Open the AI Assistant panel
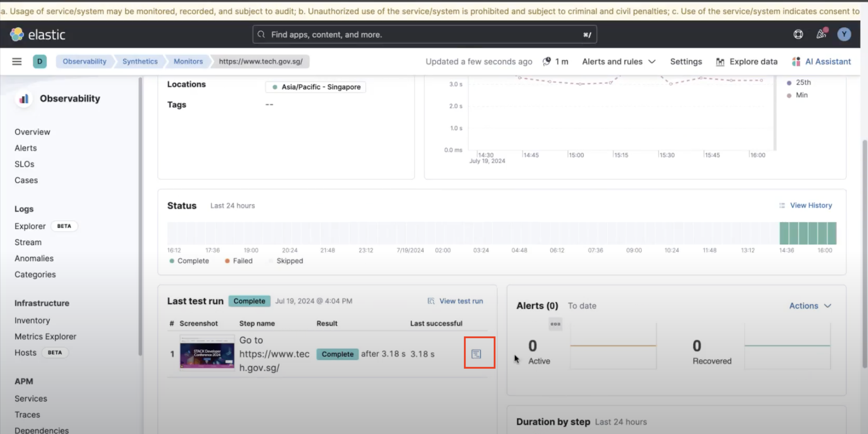The width and height of the screenshot is (868, 434). (x=821, y=62)
